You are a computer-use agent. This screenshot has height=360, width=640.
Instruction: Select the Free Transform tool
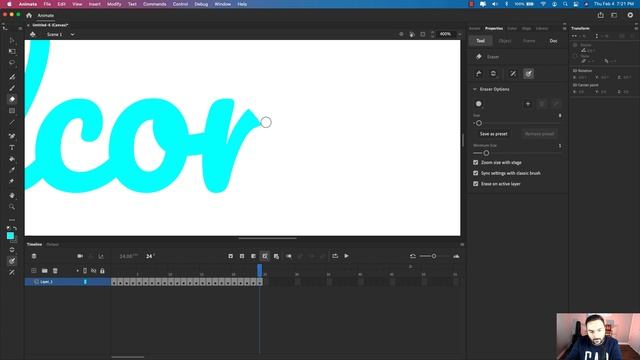[12, 51]
